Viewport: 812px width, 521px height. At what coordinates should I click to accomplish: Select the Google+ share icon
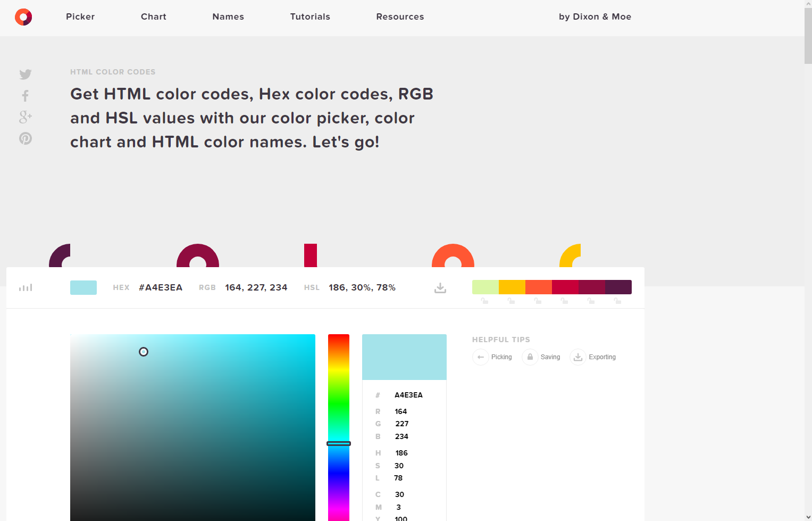coord(25,118)
